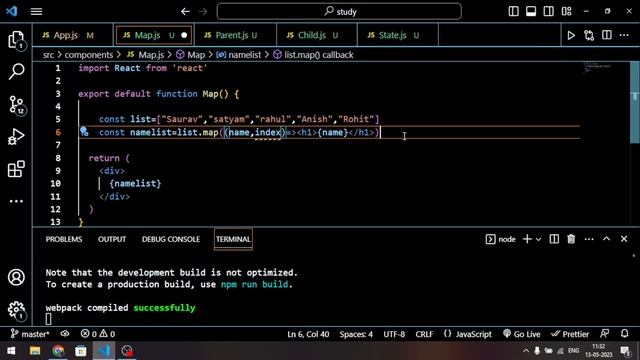
Task: Create a new terminal with plus
Action: pyautogui.click(x=527, y=239)
